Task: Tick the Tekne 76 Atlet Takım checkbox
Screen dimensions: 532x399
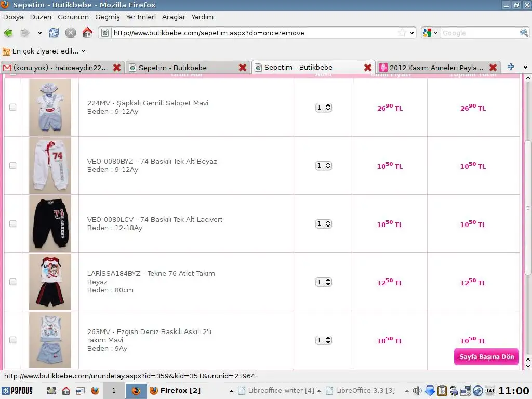Action: coord(13,282)
